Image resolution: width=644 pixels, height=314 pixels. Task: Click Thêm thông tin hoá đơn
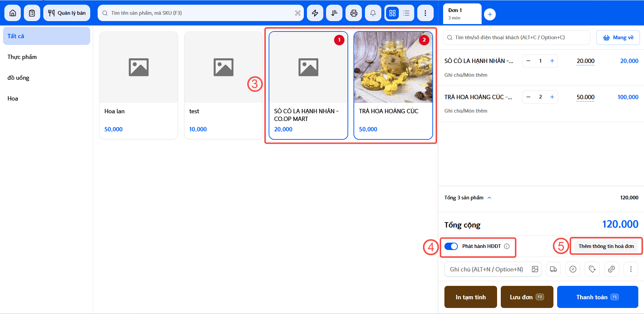pyautogui.click(x=606, y=246)
